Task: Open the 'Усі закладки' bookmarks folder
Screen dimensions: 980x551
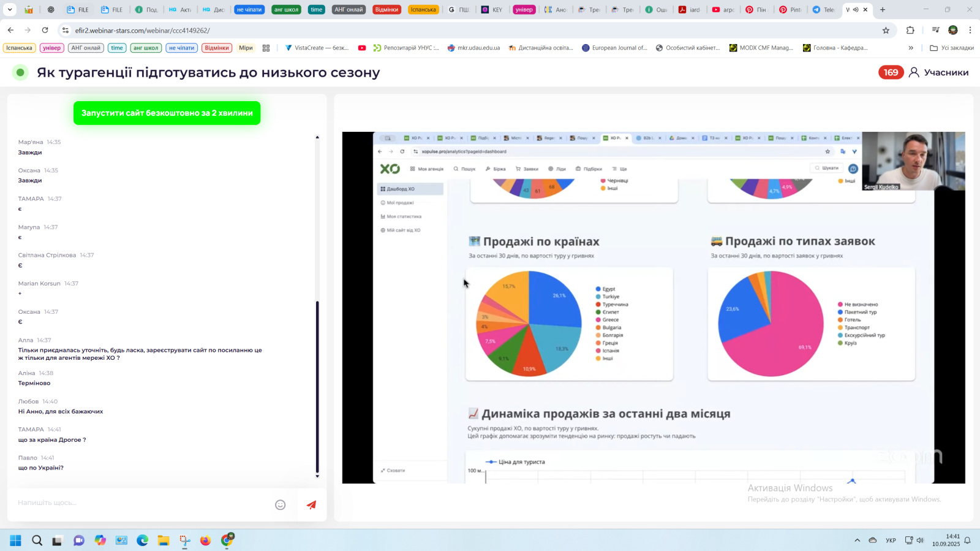Action: [x=952, y=48]
